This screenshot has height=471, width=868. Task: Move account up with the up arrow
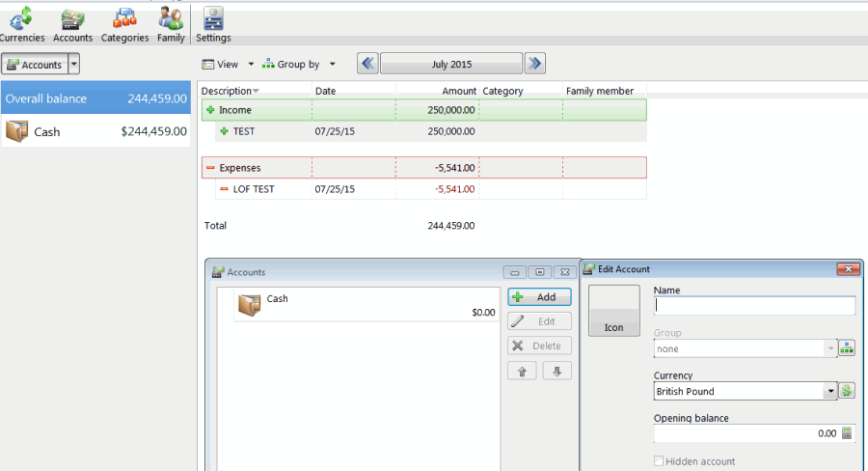coord(522,372)
